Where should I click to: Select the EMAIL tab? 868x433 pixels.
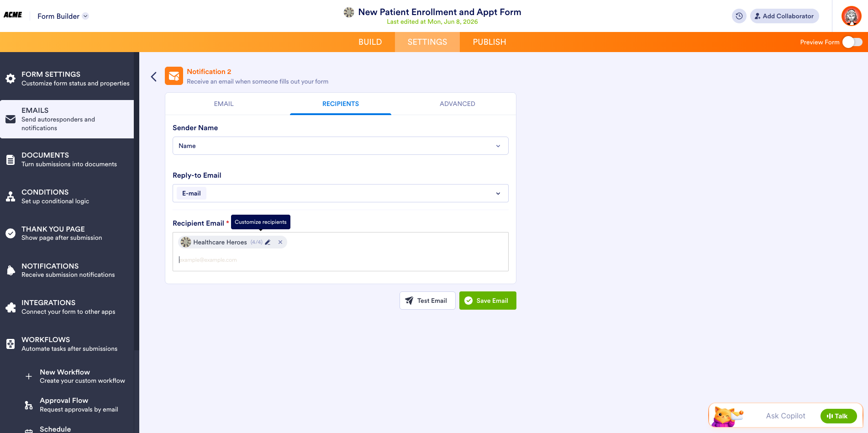click(x=224, y=104)
